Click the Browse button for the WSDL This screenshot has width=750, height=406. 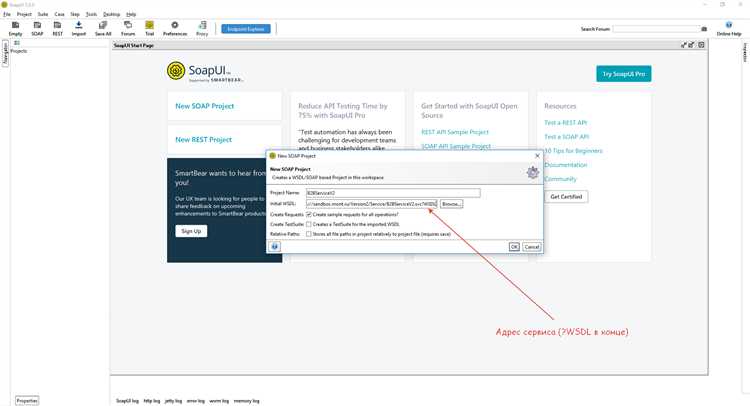pyautogui.click(x=451, y=204)
